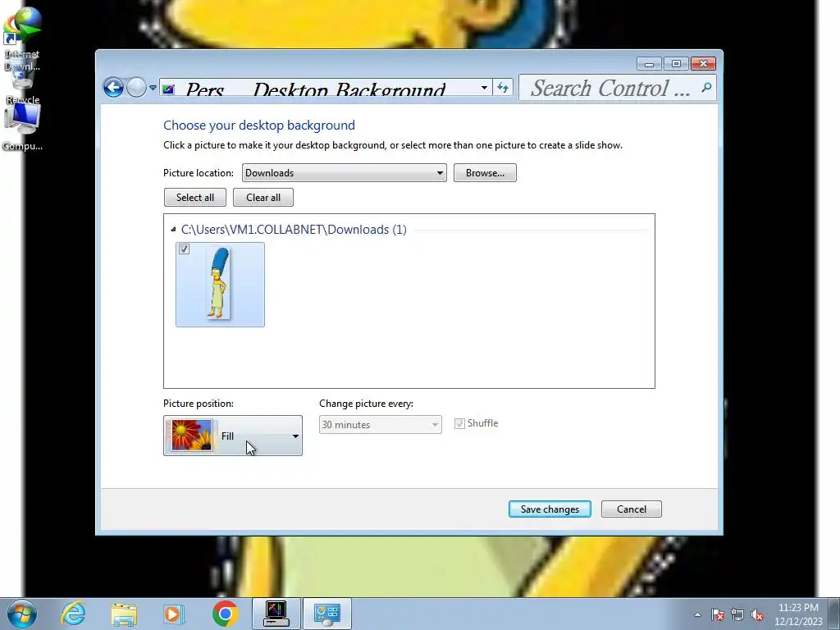Click the Browse... button
840x630 pixels.
pyautogui.click(x=485, y=172)
